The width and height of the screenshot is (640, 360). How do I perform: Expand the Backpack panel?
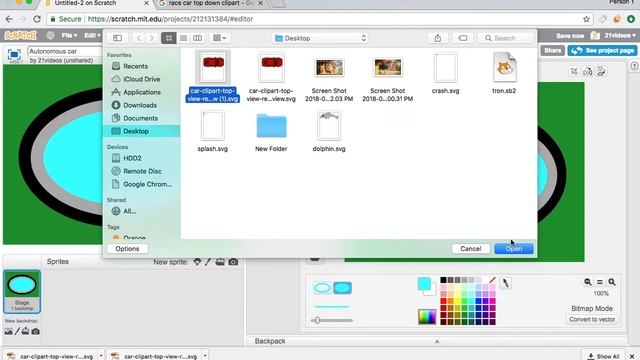click(x=437, y=341)
